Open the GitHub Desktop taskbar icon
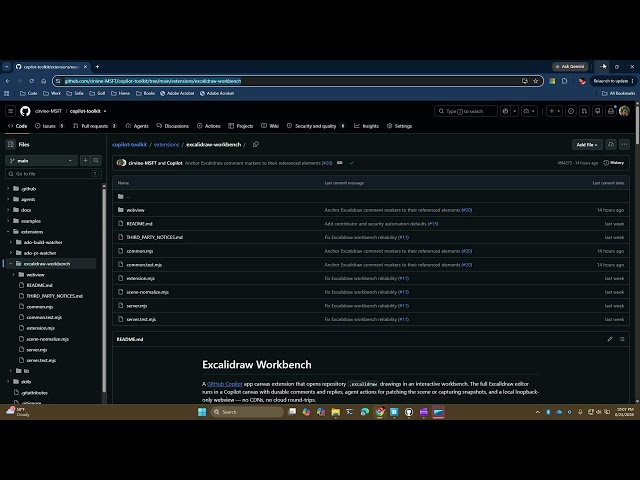This screenshot has height=480, width=640. pos(409,412)
